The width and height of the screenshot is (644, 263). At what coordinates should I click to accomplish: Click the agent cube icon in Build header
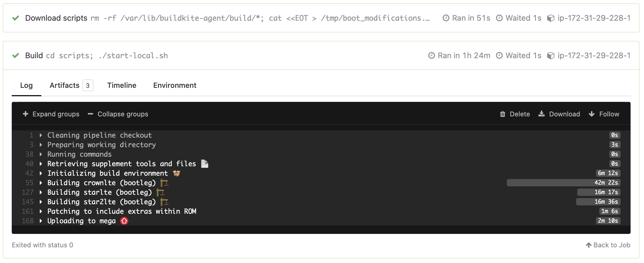[550, 56]
